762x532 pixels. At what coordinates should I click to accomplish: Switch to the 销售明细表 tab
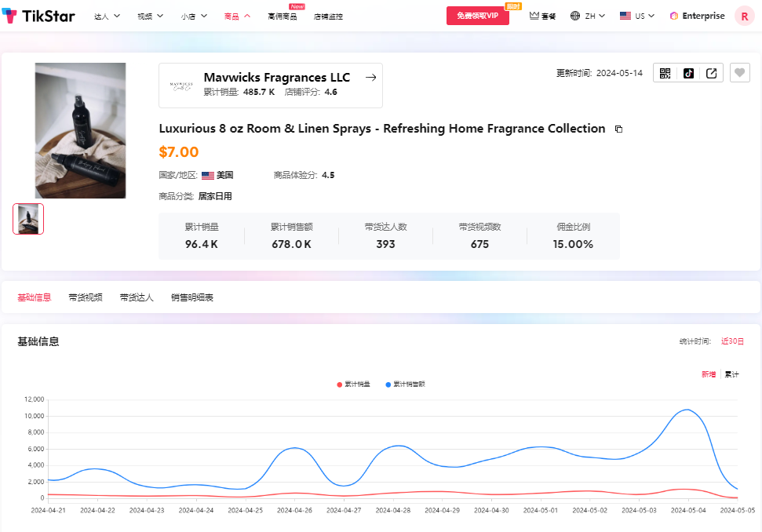coord(192,297)
